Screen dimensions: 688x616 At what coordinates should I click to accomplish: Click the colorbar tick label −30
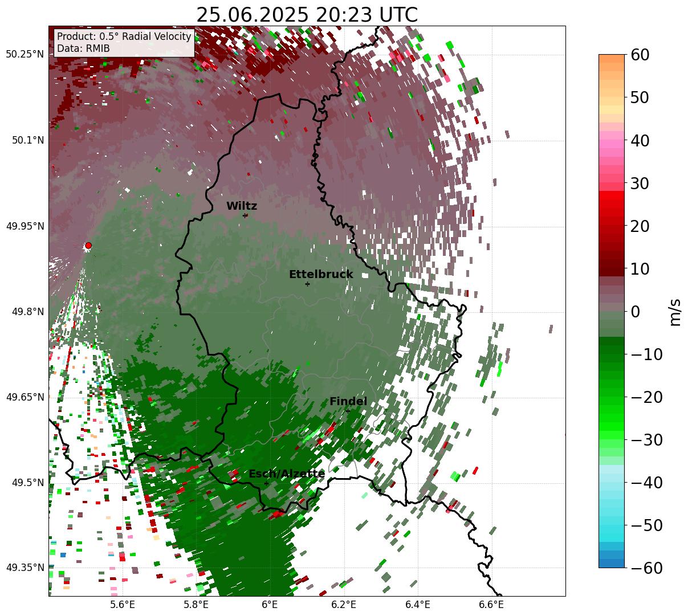click(x=646, y=440)
